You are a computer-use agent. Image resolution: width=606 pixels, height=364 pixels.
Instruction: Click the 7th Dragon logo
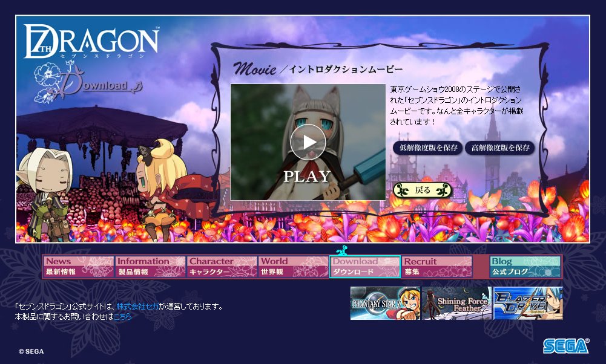point(91,42)
